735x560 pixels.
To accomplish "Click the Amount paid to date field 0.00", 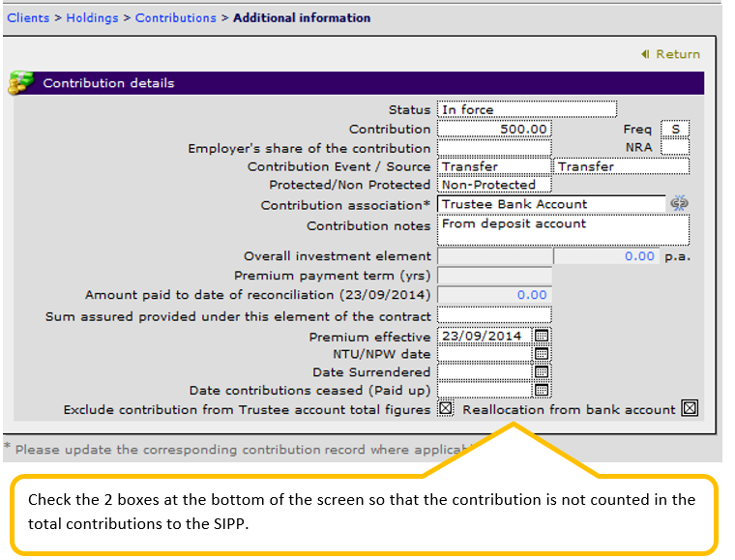I will coord(494,295).
